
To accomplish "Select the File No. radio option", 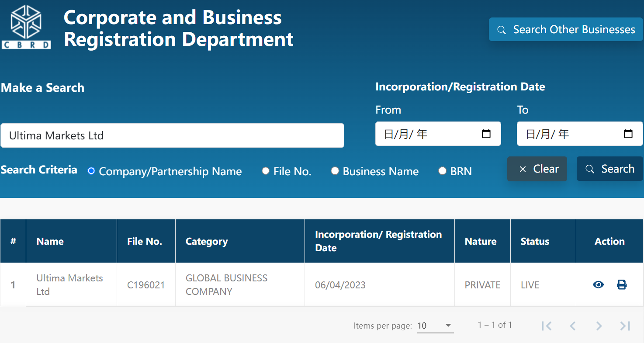I will coord(266,171).
